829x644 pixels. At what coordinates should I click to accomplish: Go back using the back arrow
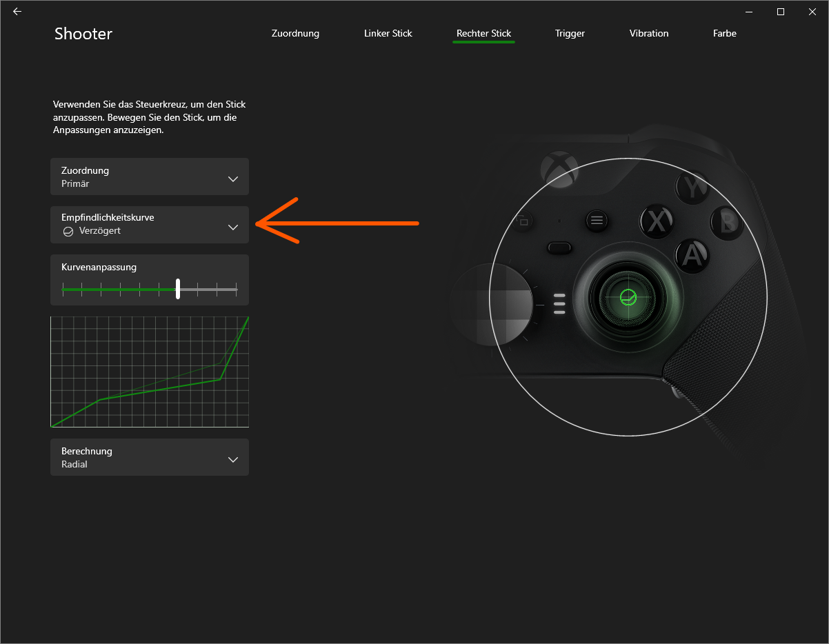pos(17,12)
